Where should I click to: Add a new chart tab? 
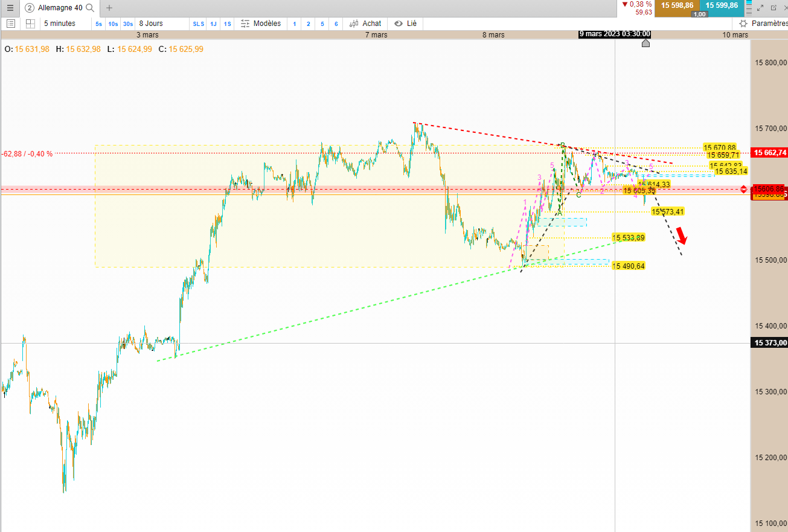(109, 8)
